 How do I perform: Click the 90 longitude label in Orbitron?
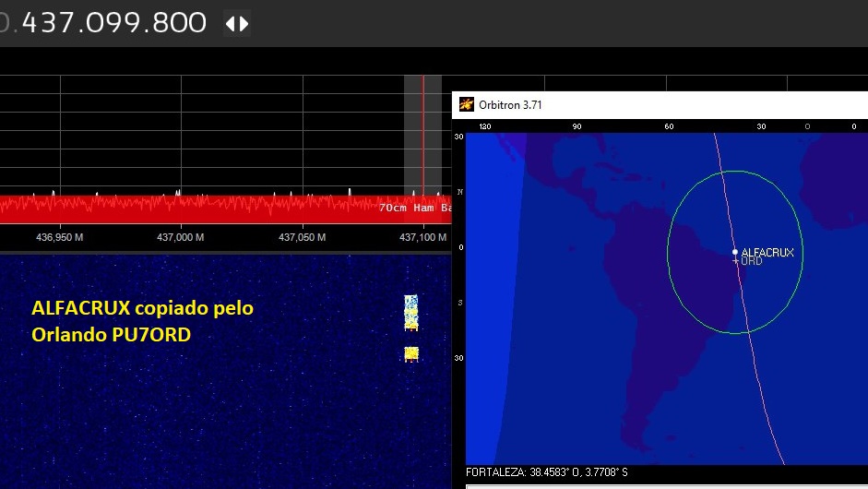tap(577, 126)
